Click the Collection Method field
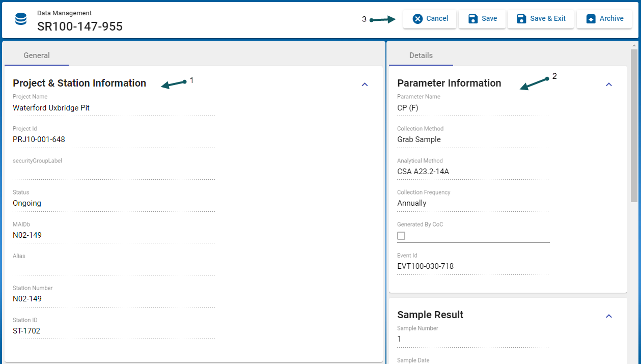Screen dimensions: 641x364 472,139
